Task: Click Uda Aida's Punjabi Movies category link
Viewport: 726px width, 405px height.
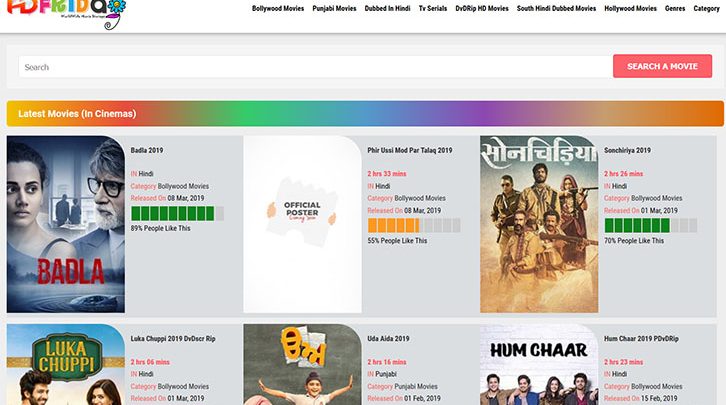Action: (416, 386)
